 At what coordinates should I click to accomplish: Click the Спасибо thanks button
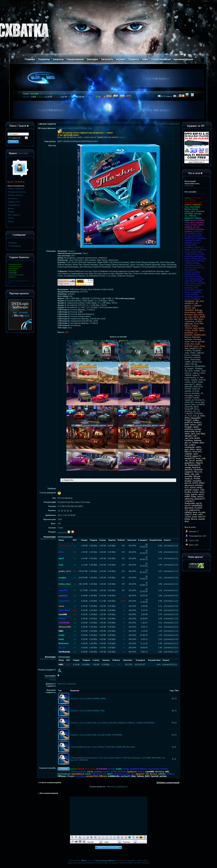point(63,769)
